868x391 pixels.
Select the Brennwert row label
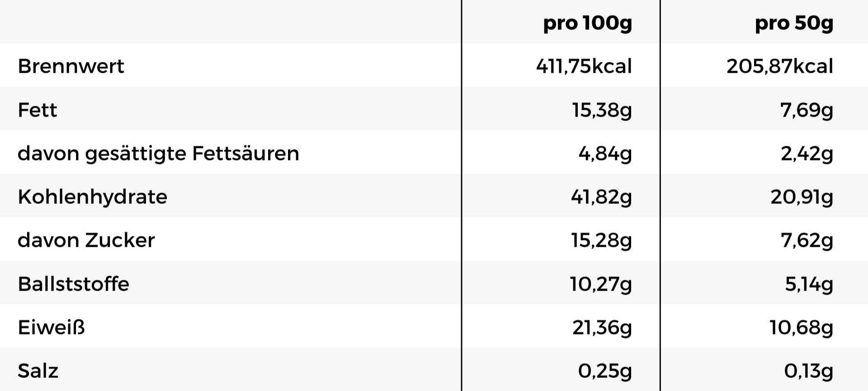71,66
